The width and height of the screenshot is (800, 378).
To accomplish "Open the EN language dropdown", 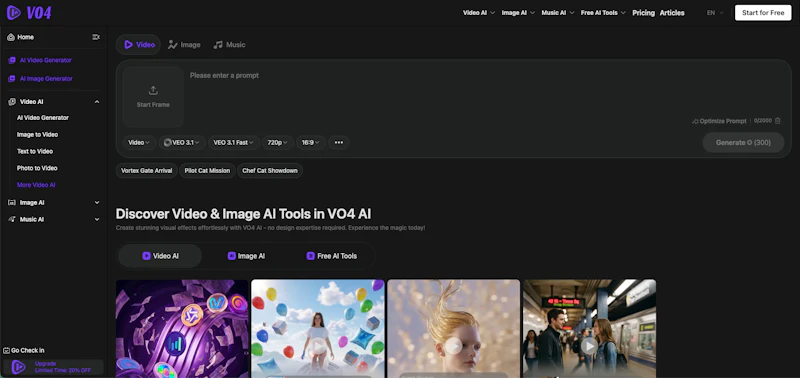I will click(715, 13).
